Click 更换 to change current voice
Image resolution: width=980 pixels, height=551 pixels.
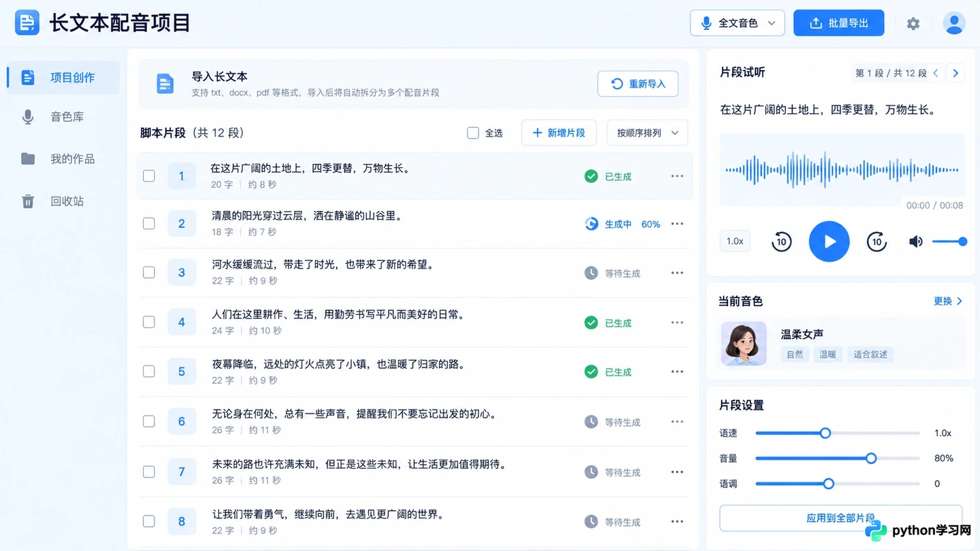click(x=948, y=301)
